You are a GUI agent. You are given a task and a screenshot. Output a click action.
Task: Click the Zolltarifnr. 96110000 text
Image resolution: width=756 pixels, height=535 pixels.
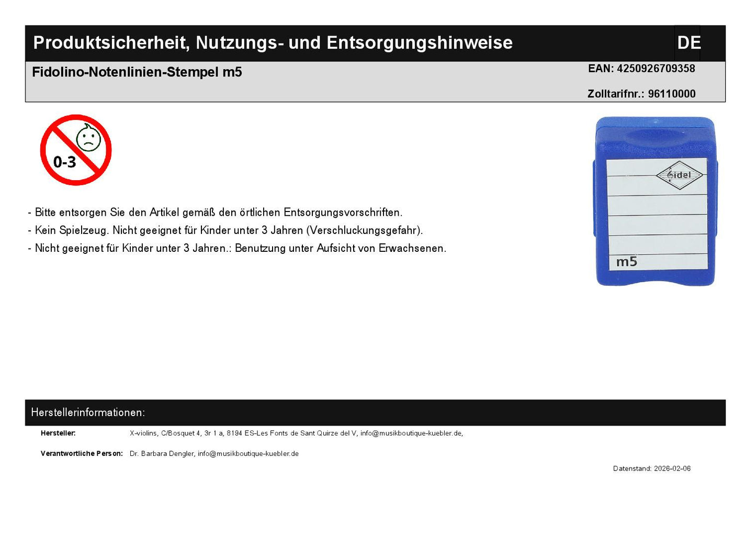[x=641, y=94]
